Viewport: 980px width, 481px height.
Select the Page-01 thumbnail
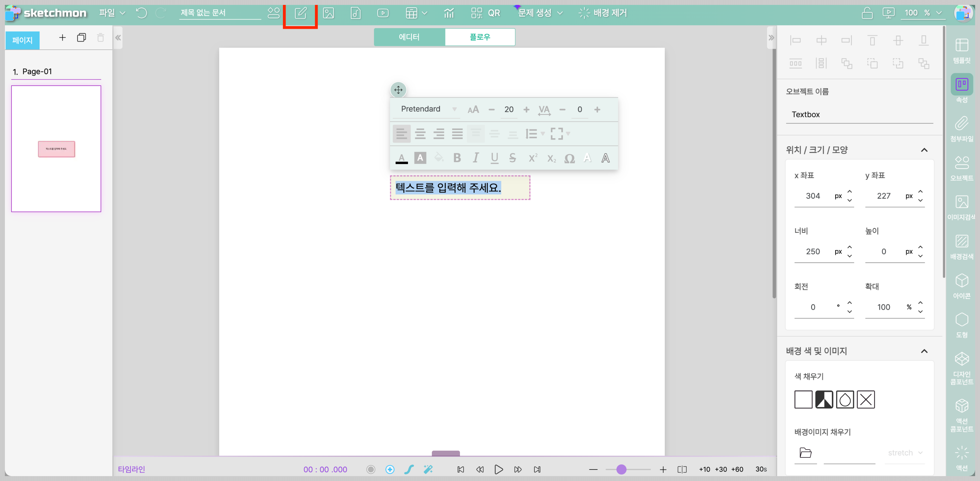click(x=56, y=148)
